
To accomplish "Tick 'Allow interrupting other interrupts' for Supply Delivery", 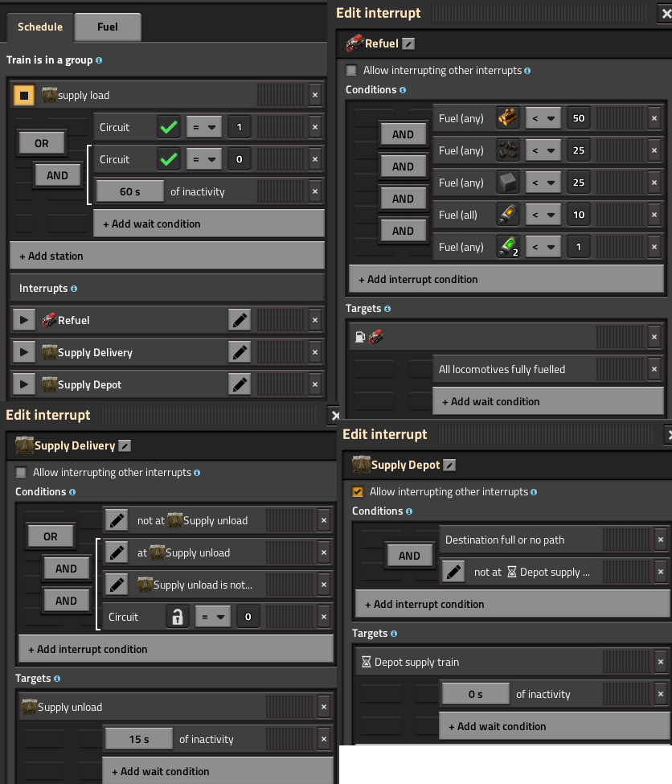I will [21, 472].
